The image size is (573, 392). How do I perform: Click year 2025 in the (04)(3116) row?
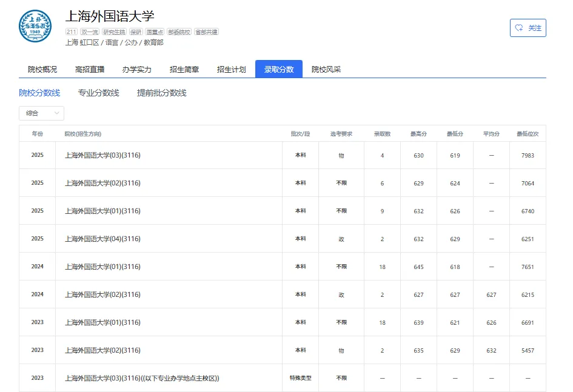coord(37,239)
